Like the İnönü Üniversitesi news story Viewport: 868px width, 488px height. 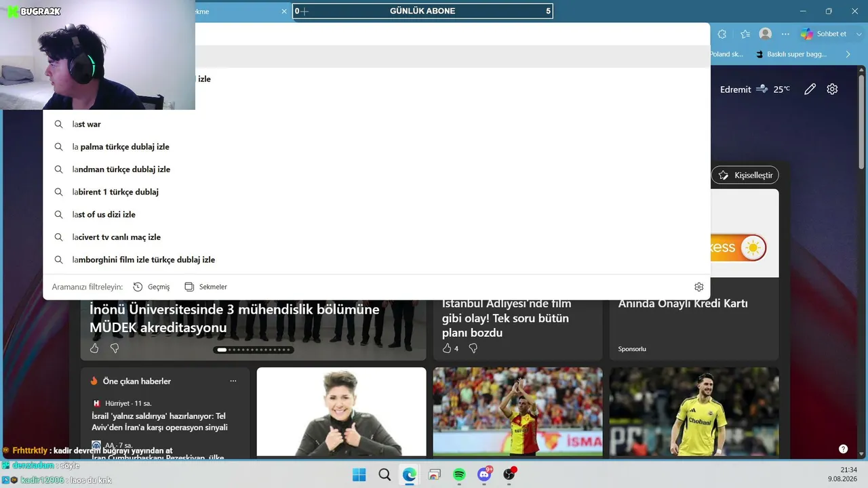(94, 348)
